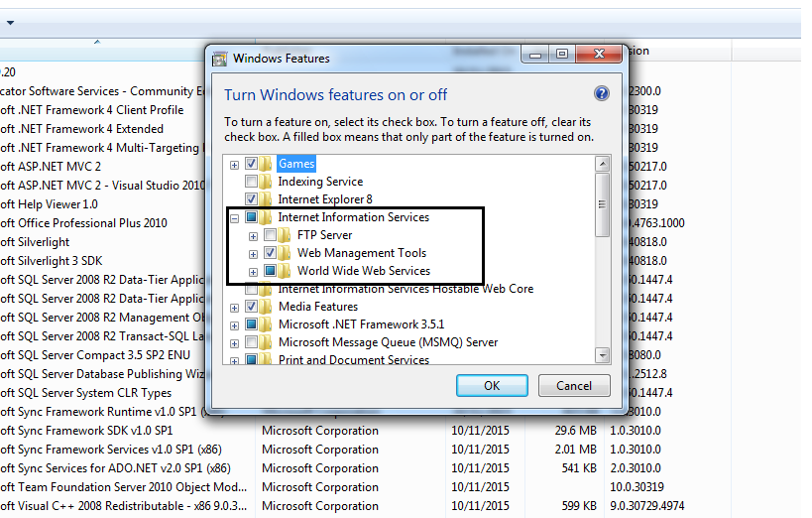Select the World Wide Web Services folder icon

point(285,271)
